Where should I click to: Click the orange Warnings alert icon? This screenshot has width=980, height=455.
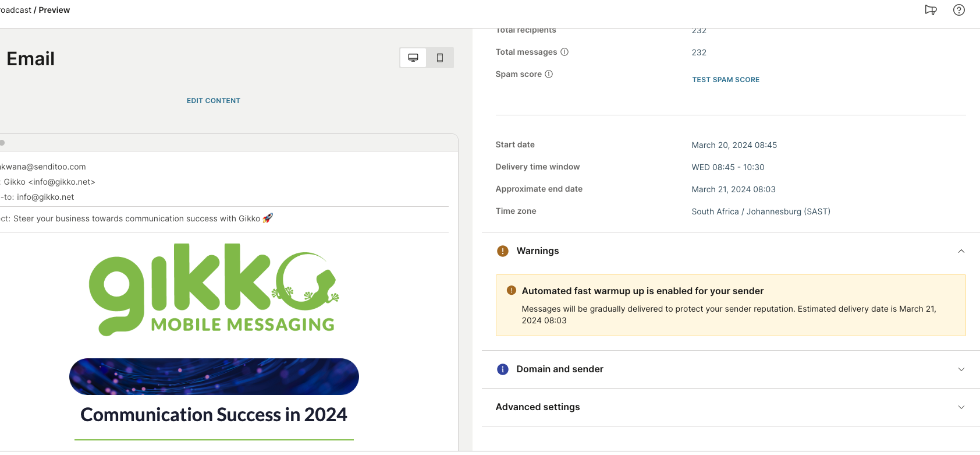pos(503,251)
